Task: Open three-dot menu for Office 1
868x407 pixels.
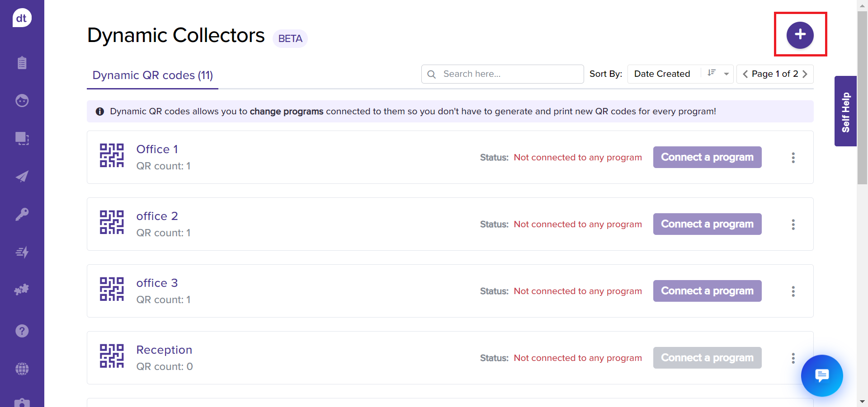Action: pos(793,158)
